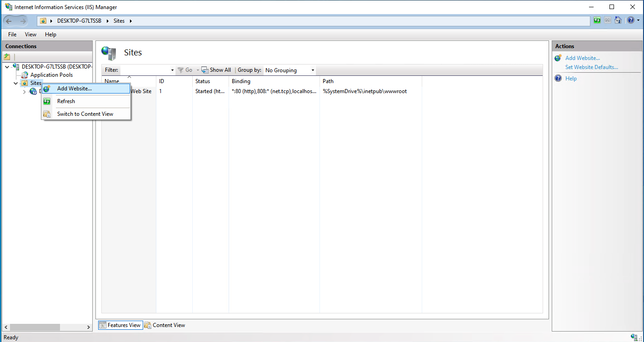
Task: Click the green Refresh Page icon in address bar
Action: 597,20
